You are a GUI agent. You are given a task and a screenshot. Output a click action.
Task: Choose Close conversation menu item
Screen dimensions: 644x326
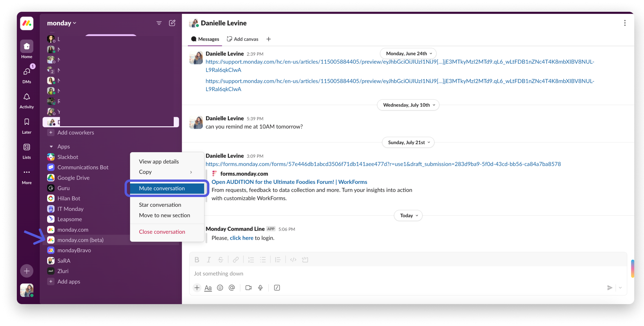(167, 232)
